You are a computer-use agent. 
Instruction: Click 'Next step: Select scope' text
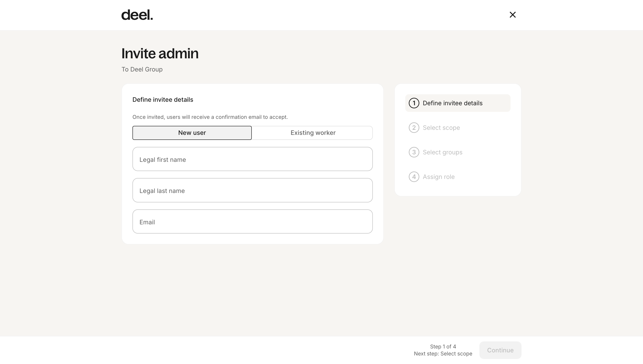[443, 354]
